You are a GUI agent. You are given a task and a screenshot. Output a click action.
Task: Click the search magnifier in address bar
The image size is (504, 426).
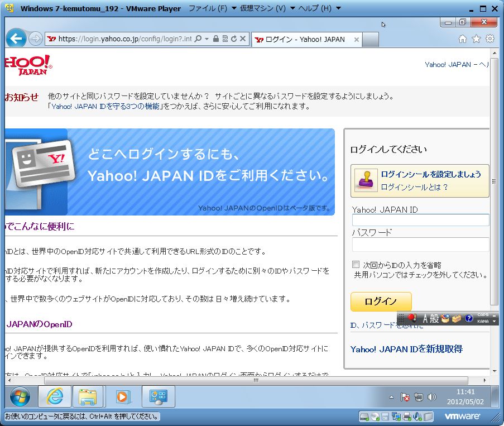(x=198, y=39)
